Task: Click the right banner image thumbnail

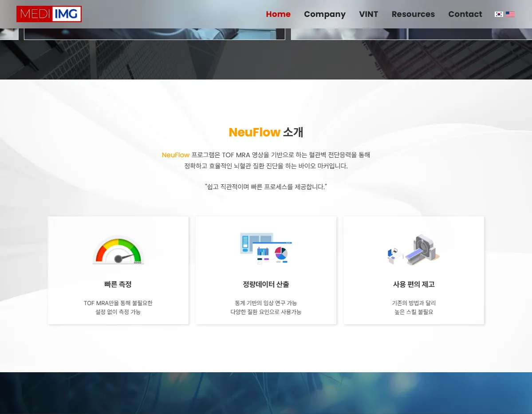Action: click(x=412, y=34)
